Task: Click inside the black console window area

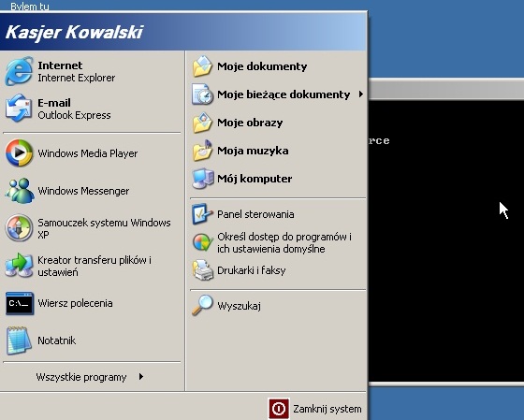Action: [446, 240]
